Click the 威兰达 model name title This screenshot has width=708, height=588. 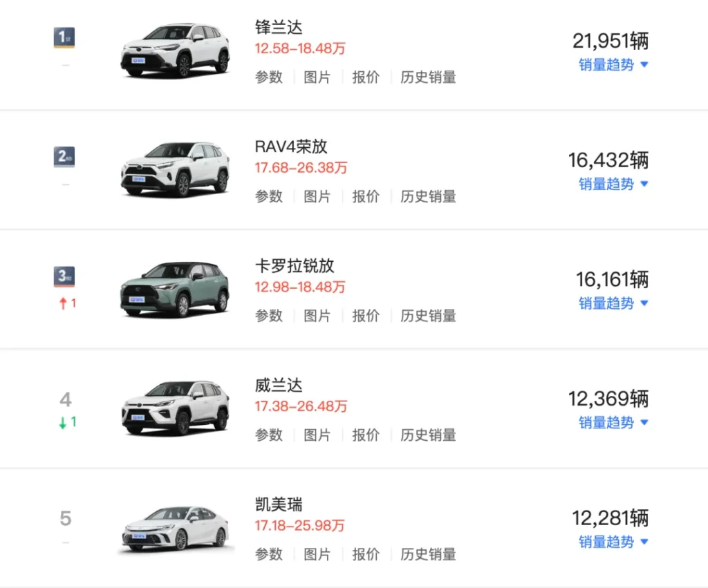[x=279, y=386]
